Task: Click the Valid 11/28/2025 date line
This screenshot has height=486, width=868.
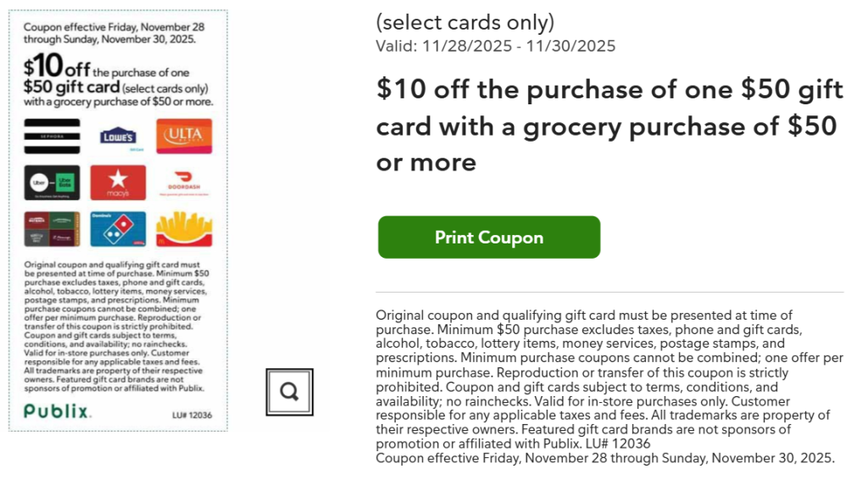Action: 495,46
